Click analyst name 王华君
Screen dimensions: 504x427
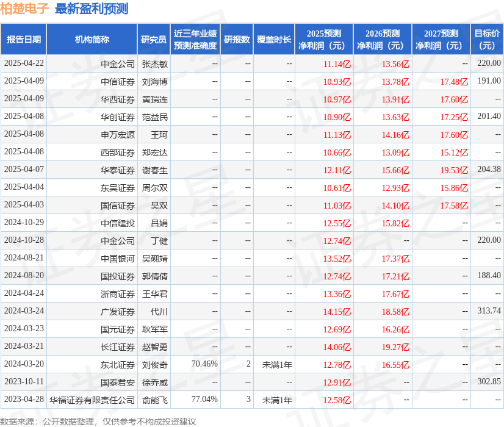(155, 293)
